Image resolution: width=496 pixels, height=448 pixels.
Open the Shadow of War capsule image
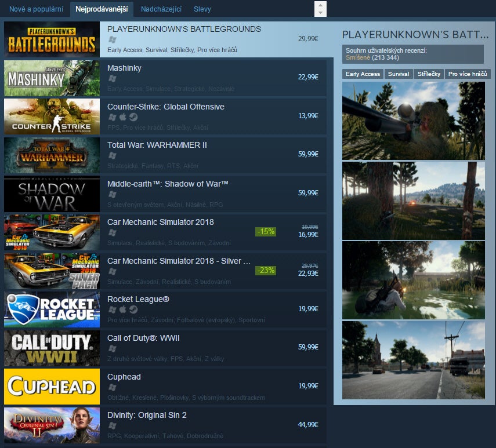[52, 194]
